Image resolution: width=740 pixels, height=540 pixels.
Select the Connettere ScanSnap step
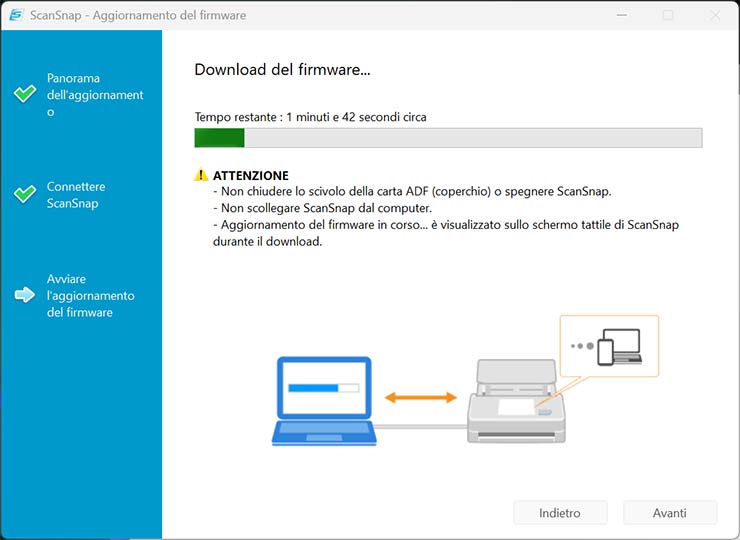pyautogui.click(x=76, y=195)
